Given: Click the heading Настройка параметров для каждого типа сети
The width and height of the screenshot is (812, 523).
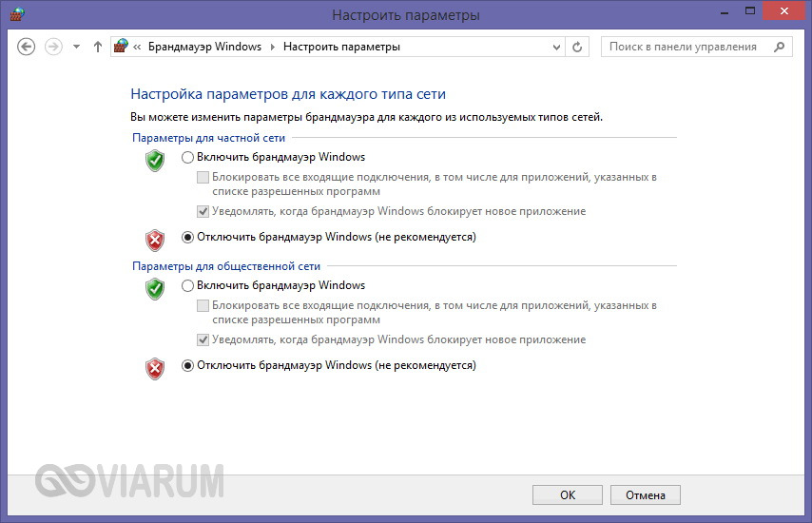Looking at the screenshot, I should [x=288, y=94].
